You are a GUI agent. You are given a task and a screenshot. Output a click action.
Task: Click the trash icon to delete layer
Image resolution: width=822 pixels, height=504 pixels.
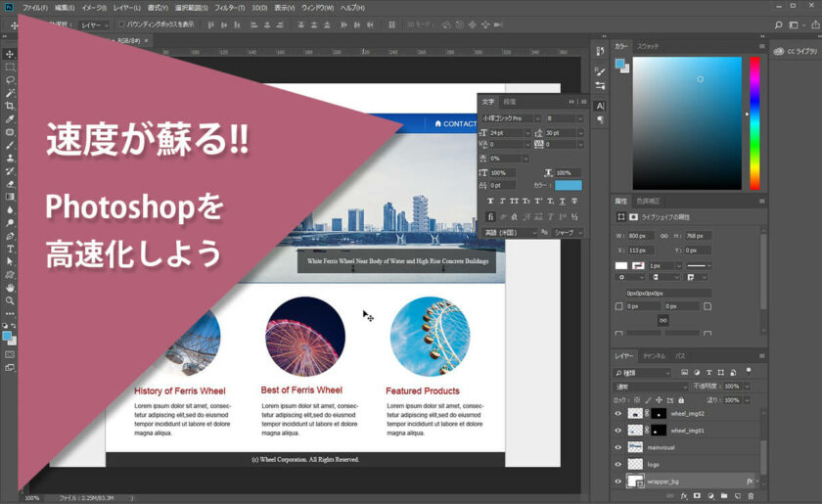751,495
